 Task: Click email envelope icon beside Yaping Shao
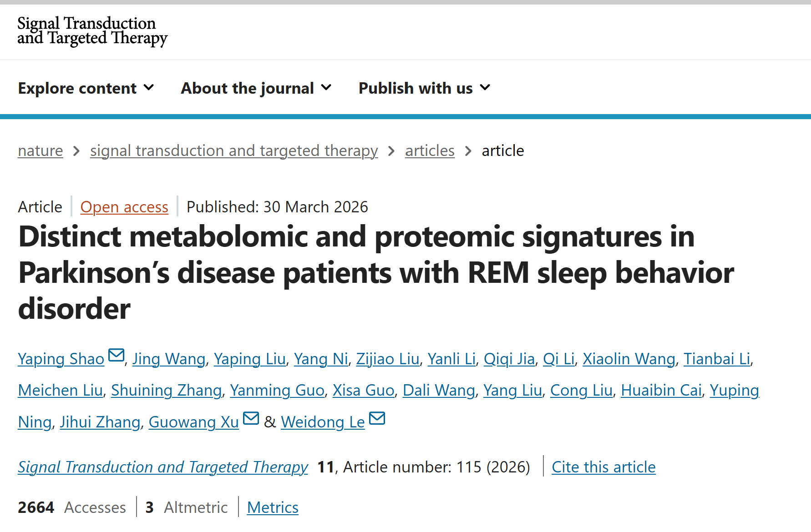[x=117, y=355]
